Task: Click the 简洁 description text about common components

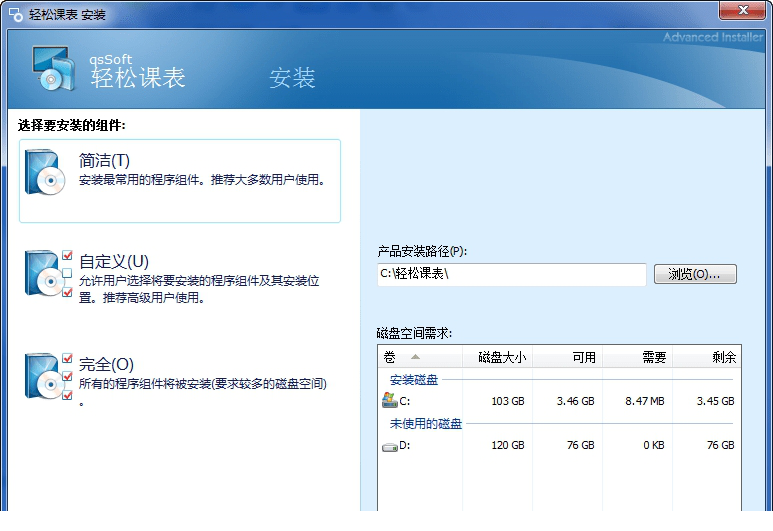Action: (x=203, y=180)
